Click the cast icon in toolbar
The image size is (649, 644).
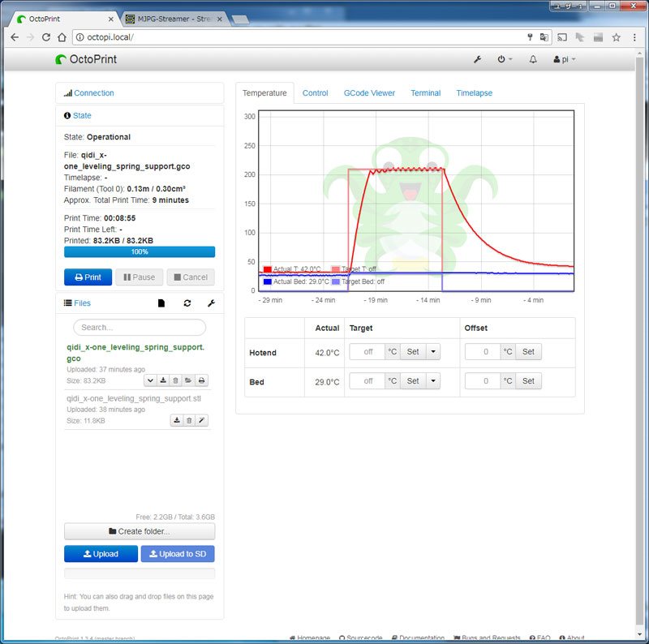562,37
